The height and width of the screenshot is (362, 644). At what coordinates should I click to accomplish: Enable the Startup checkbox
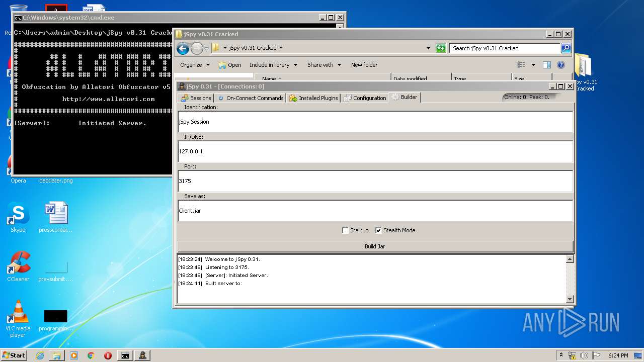tap(345, 230)
